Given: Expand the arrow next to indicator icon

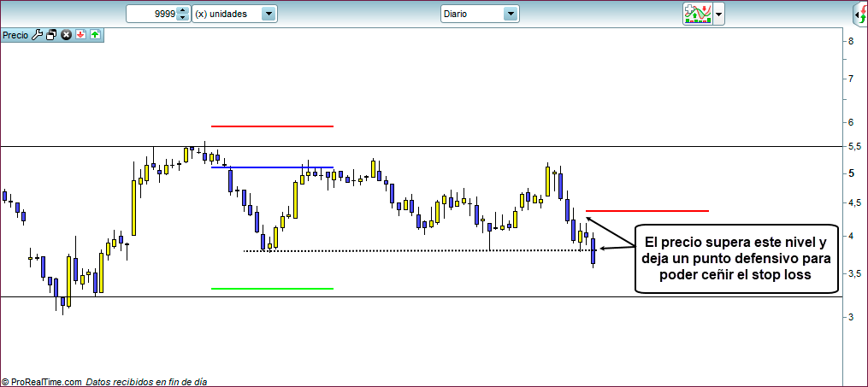Looking at the screenshot, I should click(719, 15).
